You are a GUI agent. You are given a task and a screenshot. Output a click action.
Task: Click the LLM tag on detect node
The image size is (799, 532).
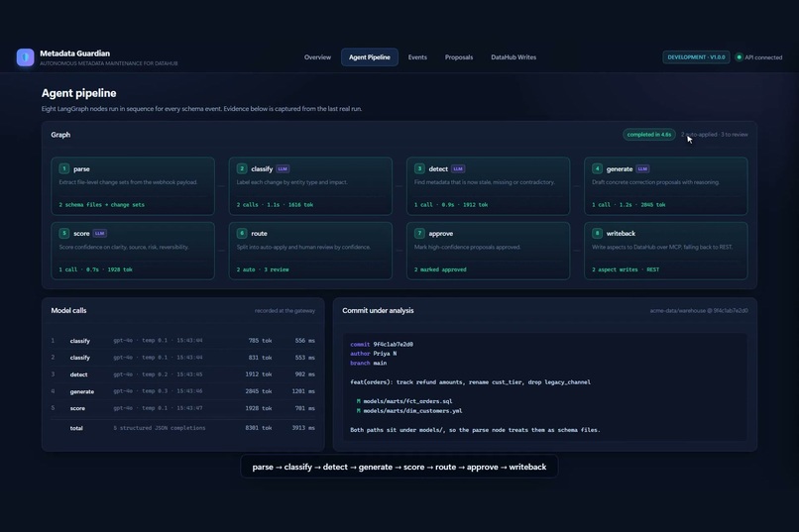[458, 169]
